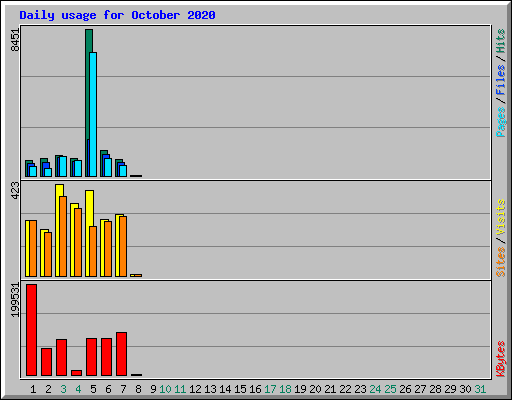
Task: Select the red KBytes bar for day 5
Action: click(x=91, y=357)
